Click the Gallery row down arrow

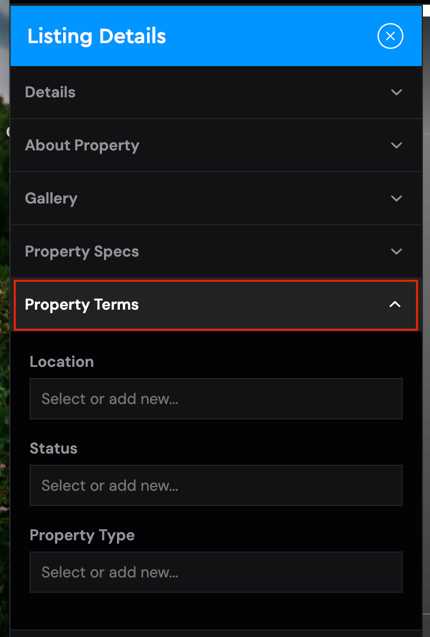396,198
